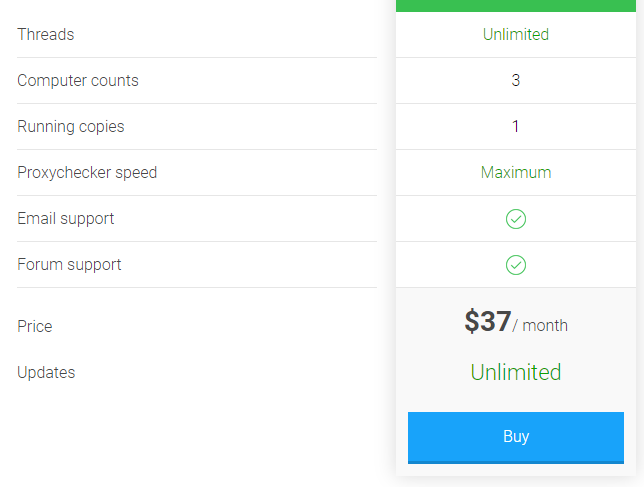Click the Forum support checkmark icon
644x487 pixels.
(x=516, y=265)
